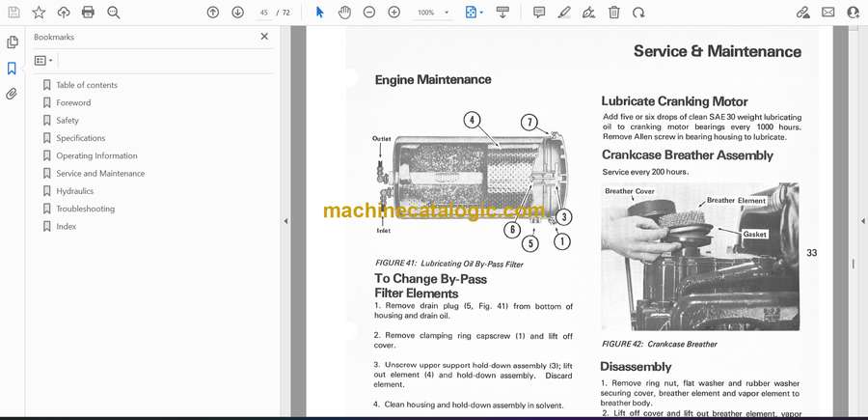Open the Troubleshooting bookmark
This screenshot has width=868, height=420.
(86, 209)
